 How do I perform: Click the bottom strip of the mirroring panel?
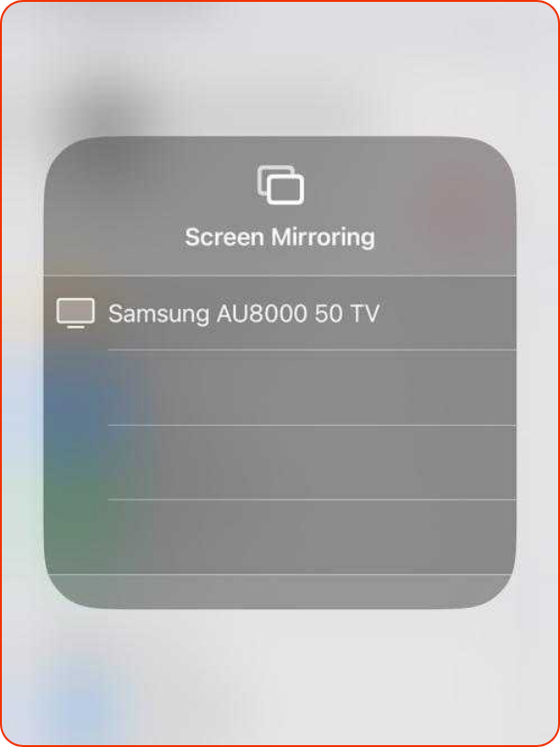(280, 591)
